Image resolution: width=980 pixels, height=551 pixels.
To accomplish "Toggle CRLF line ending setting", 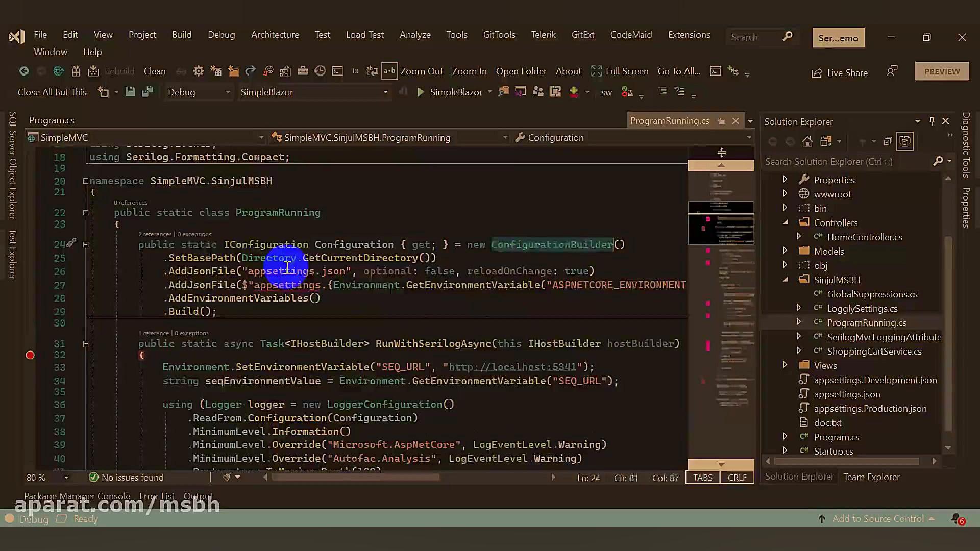I will 737,478.
